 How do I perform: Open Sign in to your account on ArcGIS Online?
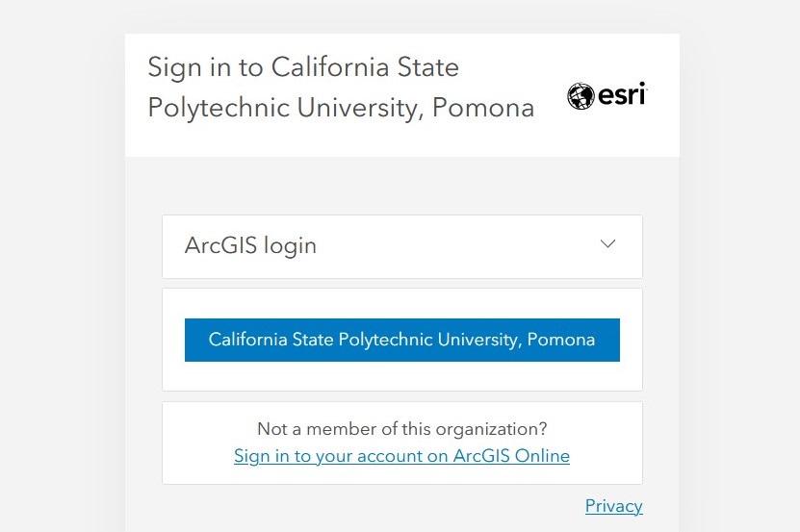[x=401, y=455]
